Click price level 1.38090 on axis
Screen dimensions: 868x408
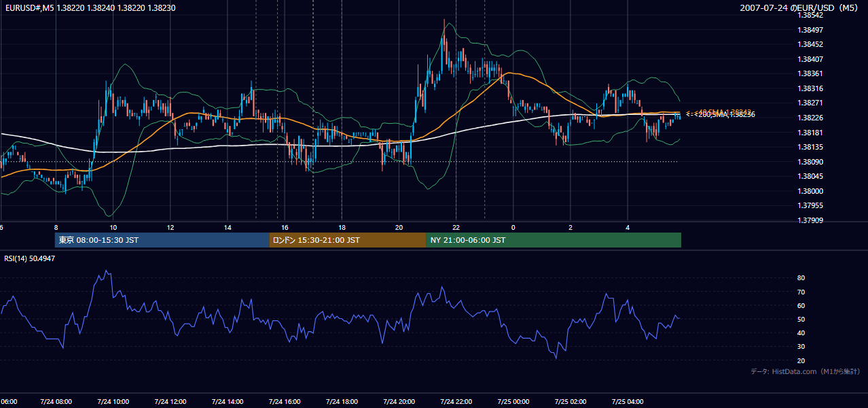pyautogui.click(x=812, y=162)
